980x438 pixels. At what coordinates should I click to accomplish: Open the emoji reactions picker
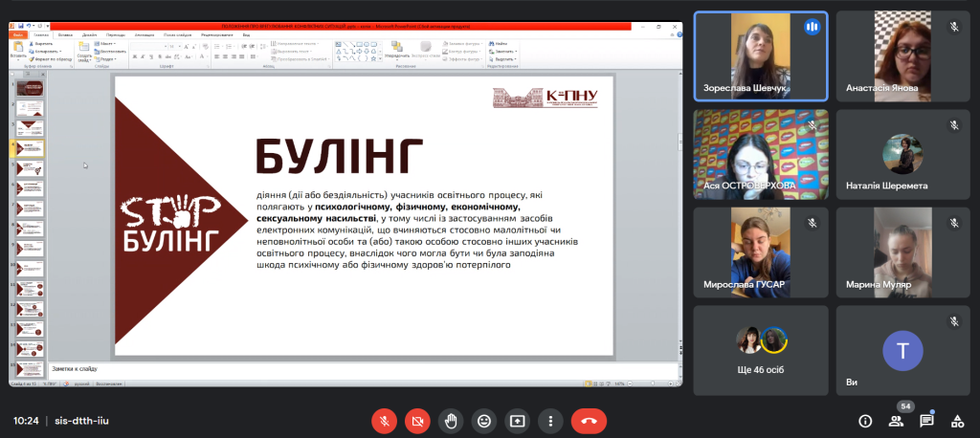pos(484,420)
